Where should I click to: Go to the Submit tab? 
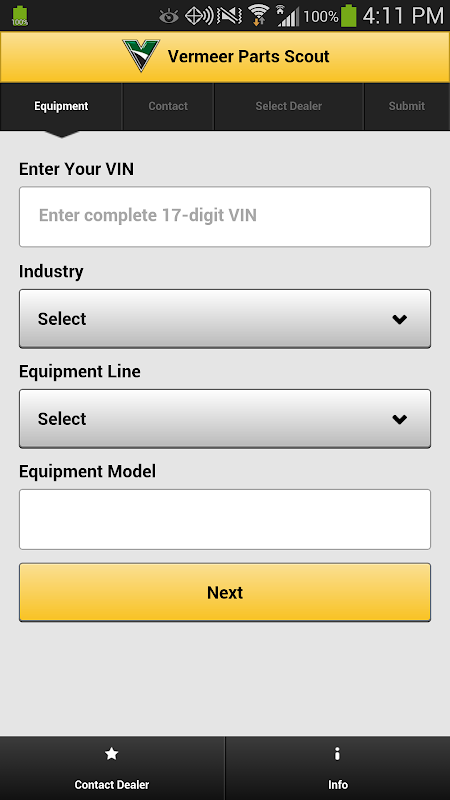tap(407, 107)
